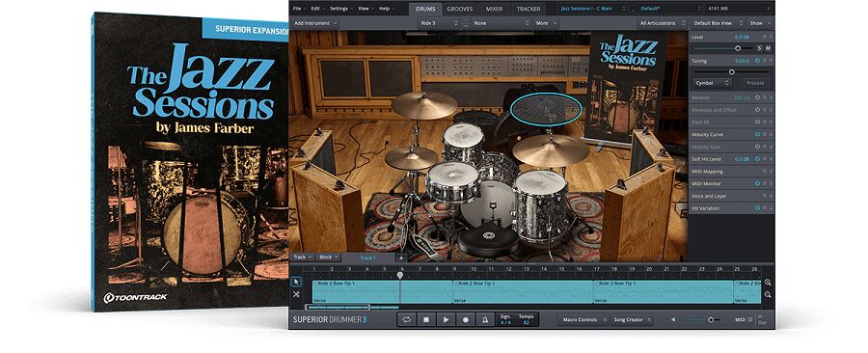This screenshot has width=868, height=353.
Task: Open the Settings menu
Action: coord(340,9)
